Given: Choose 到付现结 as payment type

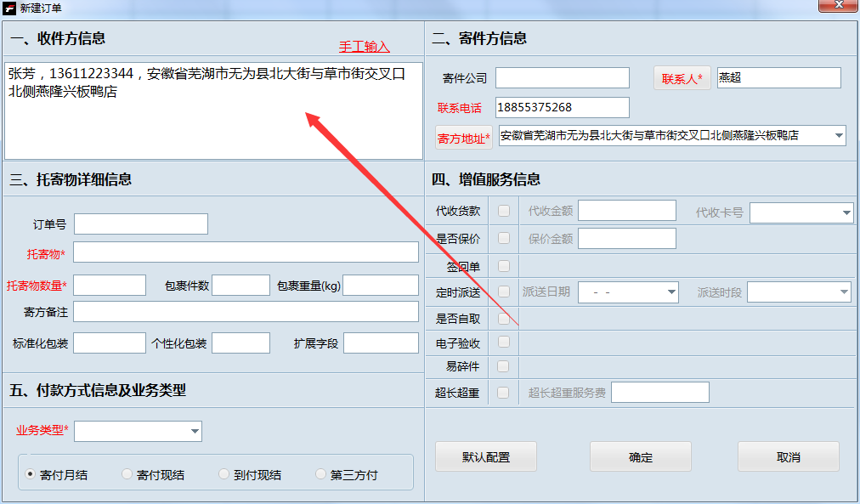Looking at the screenshot, I should click(x=223, y=473).
